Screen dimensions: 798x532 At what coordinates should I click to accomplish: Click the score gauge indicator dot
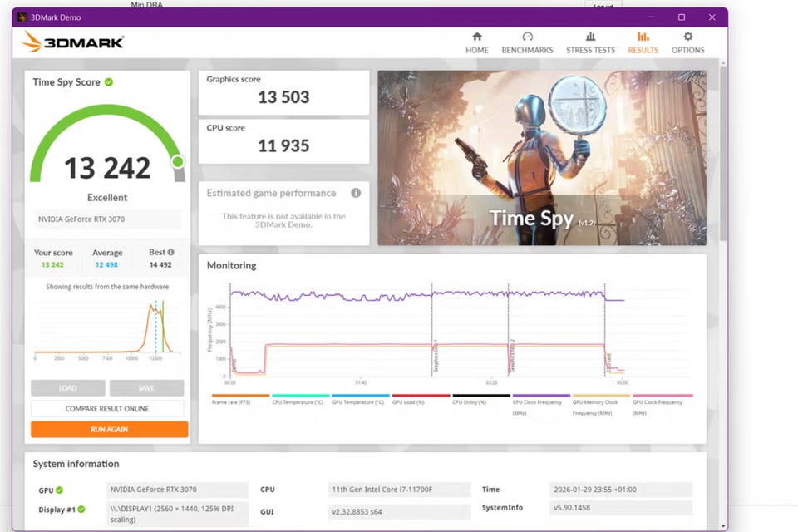[178, 162]
